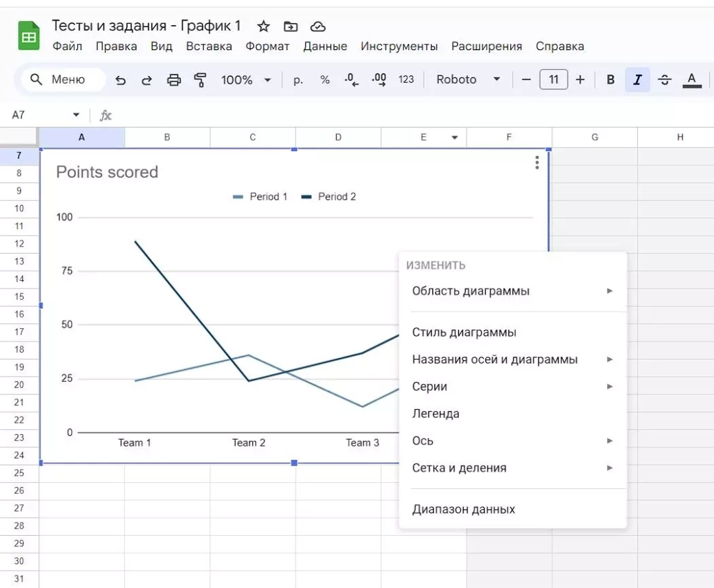Open the text color picker
The image size is (714, 588).
(x=692, y=80)
